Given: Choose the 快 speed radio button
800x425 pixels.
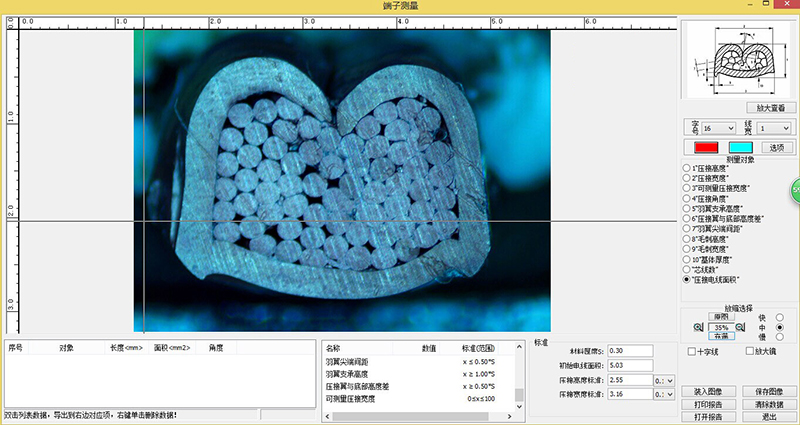Looking at the screenshot, I should (779, 317).
